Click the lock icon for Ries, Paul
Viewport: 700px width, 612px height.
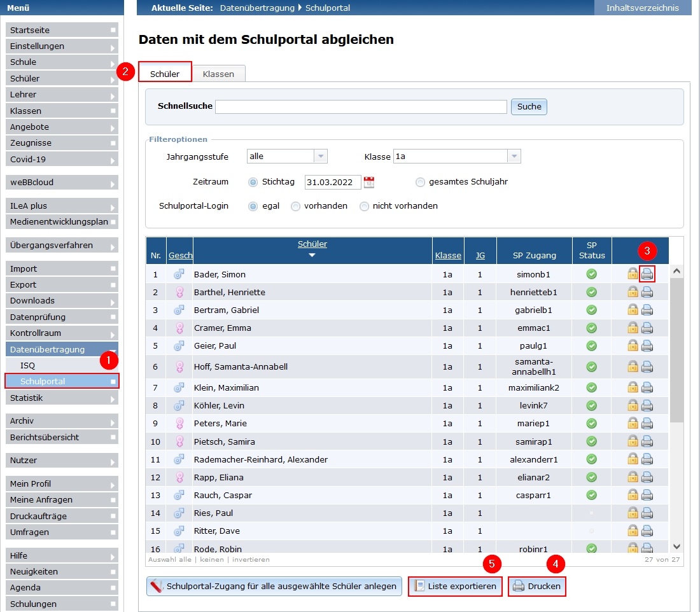point(633,513)
